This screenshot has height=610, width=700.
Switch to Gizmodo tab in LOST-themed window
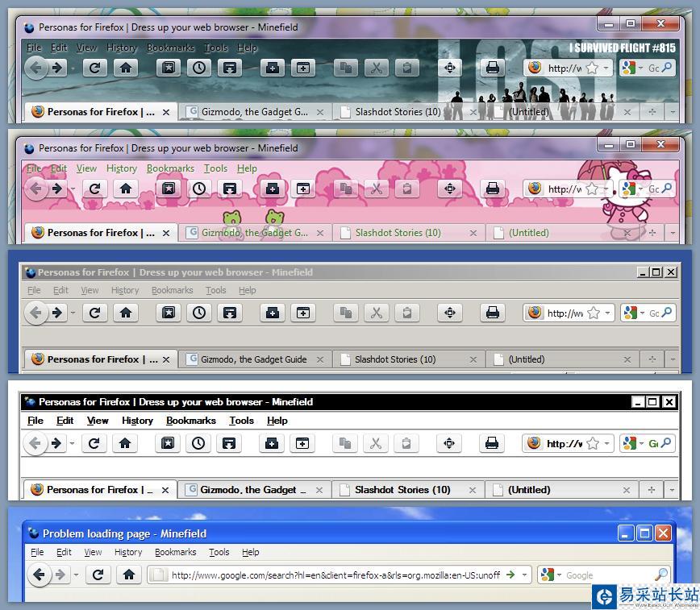point(255,112)
